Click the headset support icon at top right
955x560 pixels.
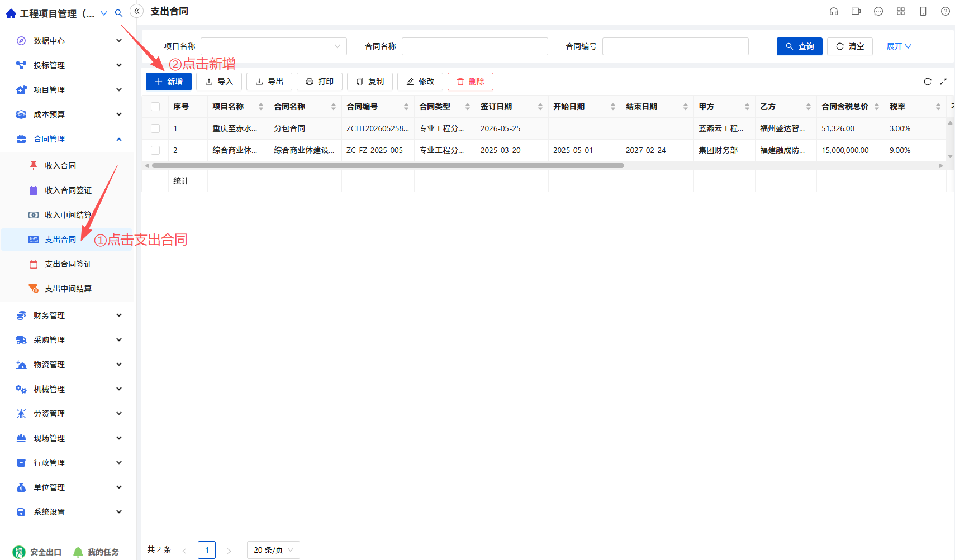[834, 11]
